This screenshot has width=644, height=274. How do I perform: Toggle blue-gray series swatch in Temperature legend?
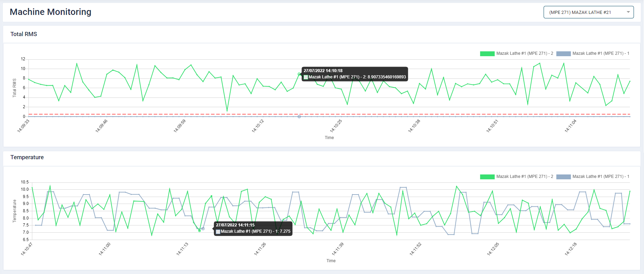click(x=563, y=177)
